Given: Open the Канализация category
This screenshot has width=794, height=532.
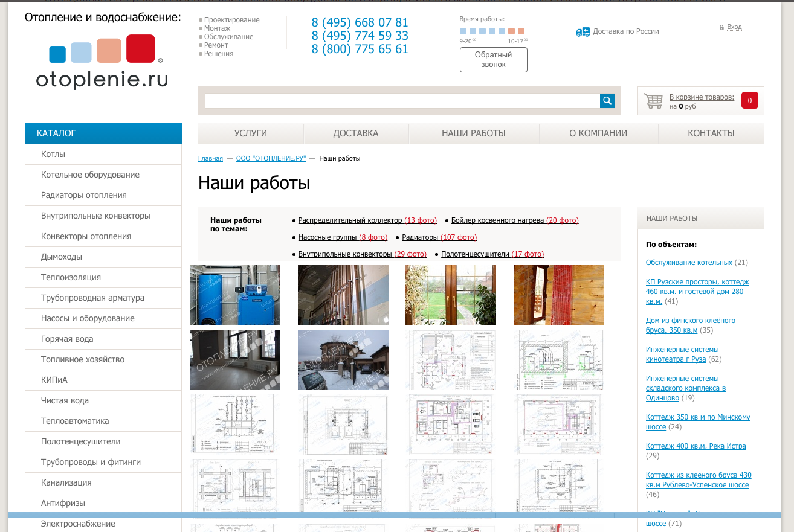Looking at the screenshot, I should click(103, 483).
